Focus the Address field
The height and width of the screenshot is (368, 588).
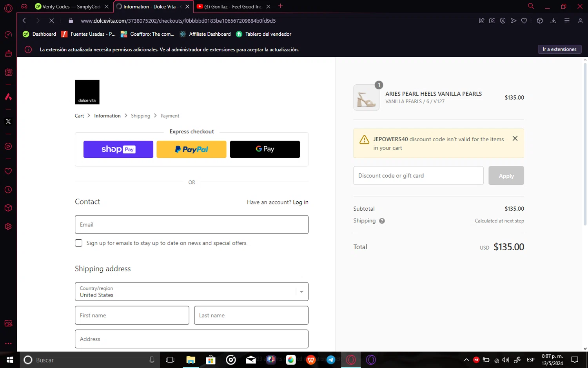[x=192, y=339]
